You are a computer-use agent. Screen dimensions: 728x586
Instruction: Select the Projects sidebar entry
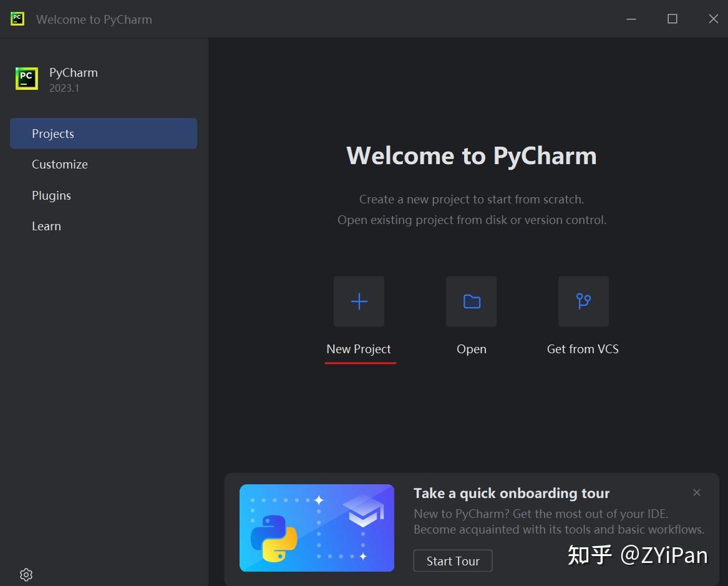(53, 133)
